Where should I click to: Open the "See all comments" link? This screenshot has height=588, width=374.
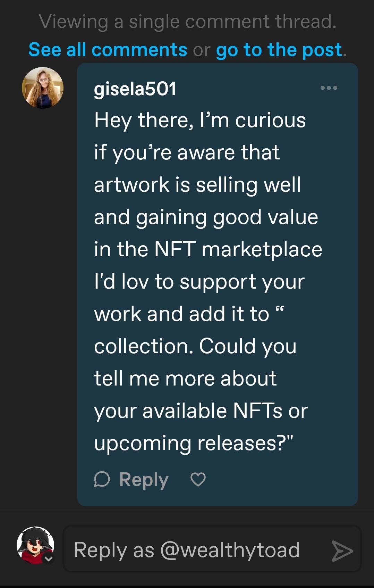[108, 50]
